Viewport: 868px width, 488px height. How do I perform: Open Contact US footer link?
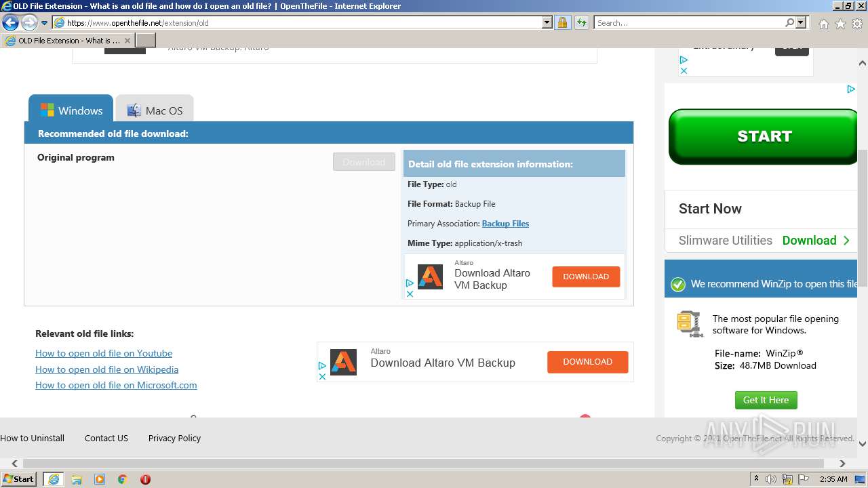(x=106, y=439)
